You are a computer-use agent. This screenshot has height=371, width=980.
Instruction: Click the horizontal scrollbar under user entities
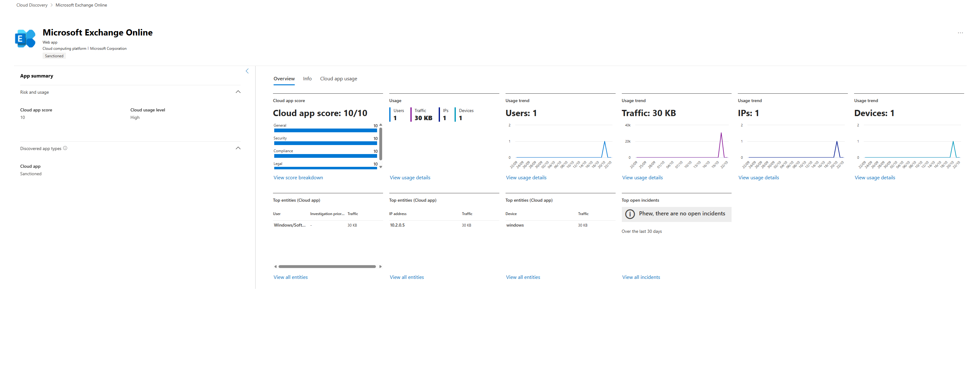pyautogui.click(x=327, y=267)
